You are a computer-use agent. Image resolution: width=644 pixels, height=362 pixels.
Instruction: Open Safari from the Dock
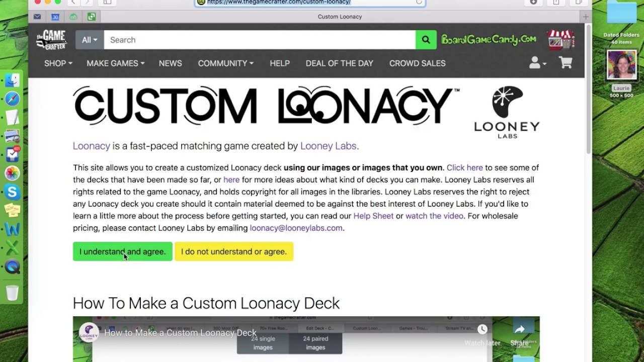coord(13,99)
